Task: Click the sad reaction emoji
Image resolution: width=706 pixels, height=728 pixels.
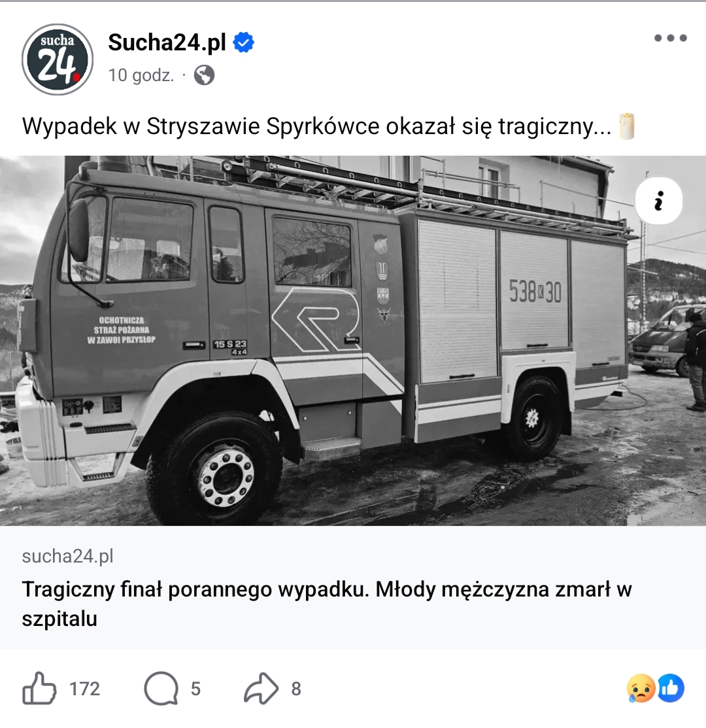Action: [641, 688]
